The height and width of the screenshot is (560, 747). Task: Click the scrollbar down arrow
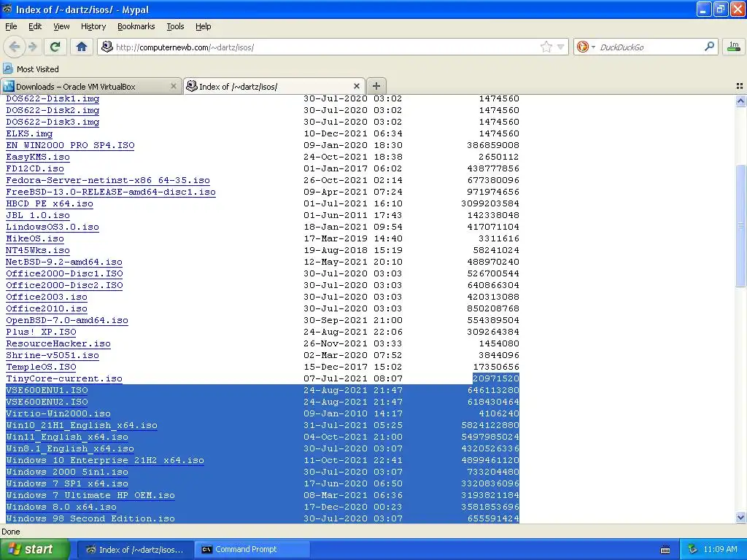click(x=740, y=517)
